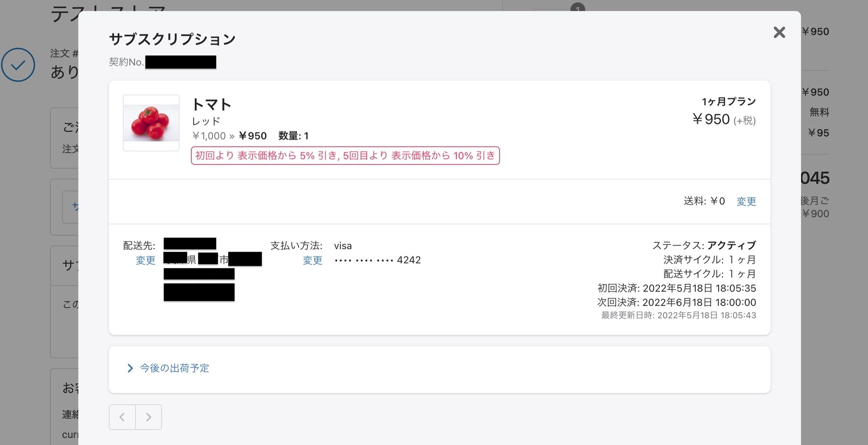Close the subscription details modal
868x445 pixels.
click(x=779, y=33)
